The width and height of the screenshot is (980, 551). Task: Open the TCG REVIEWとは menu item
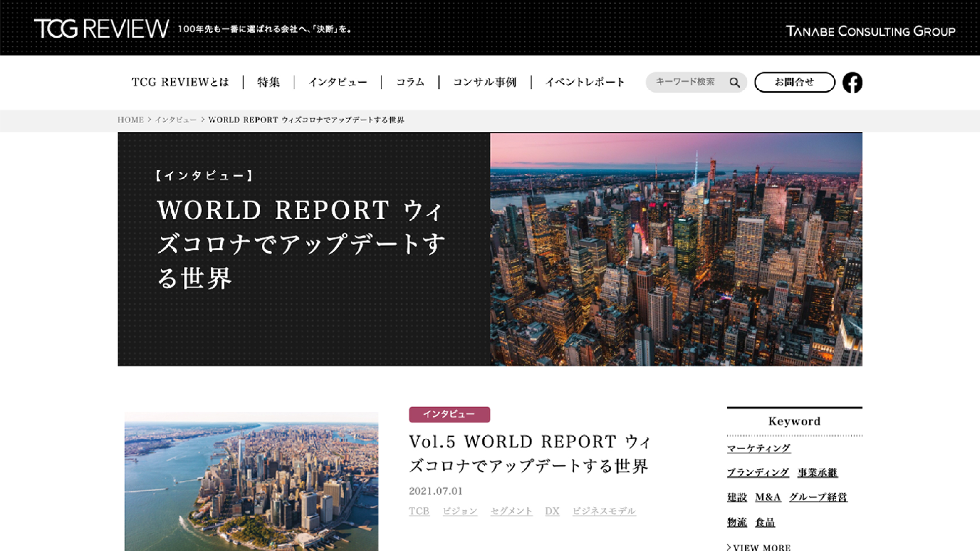click(180, 82)
